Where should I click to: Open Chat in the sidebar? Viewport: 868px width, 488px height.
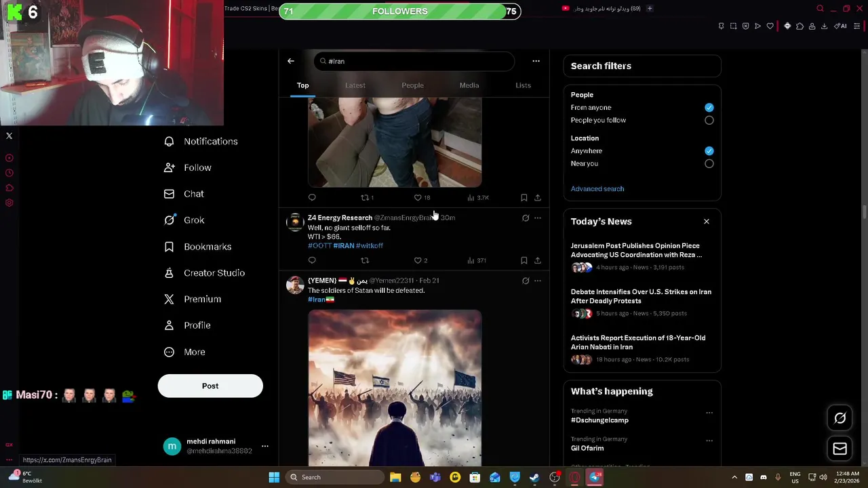[184, 194]
